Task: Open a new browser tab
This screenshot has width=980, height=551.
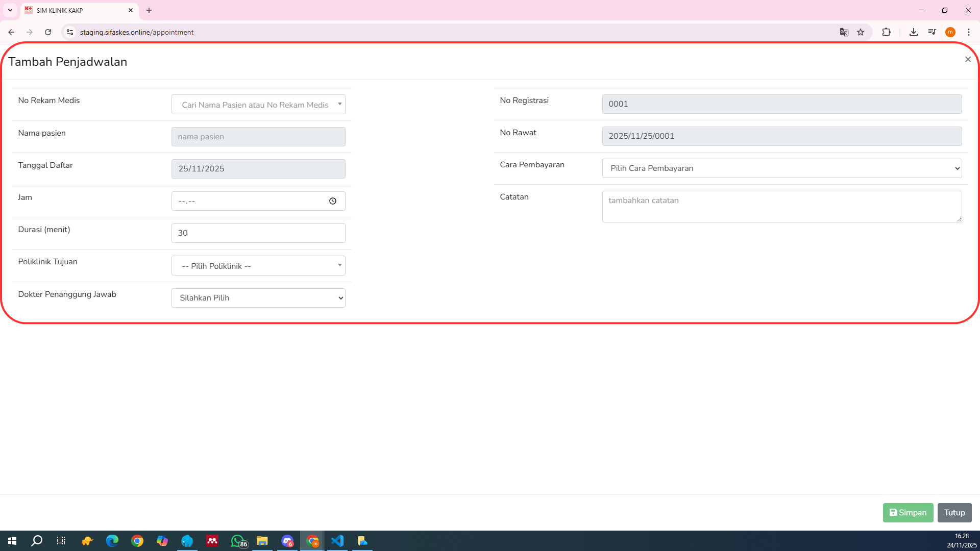Action: [x=149, y=10]
